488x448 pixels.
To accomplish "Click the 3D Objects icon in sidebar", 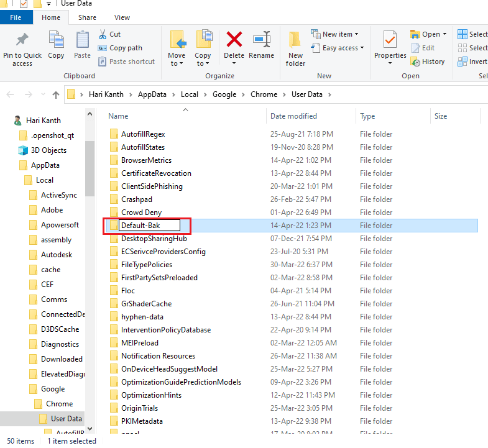I will (23, 150).
